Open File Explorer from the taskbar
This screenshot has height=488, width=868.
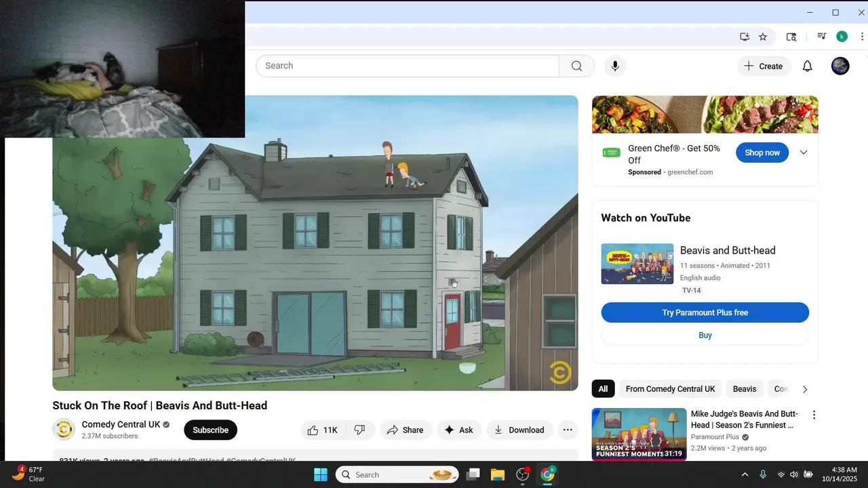click(498, 474)
